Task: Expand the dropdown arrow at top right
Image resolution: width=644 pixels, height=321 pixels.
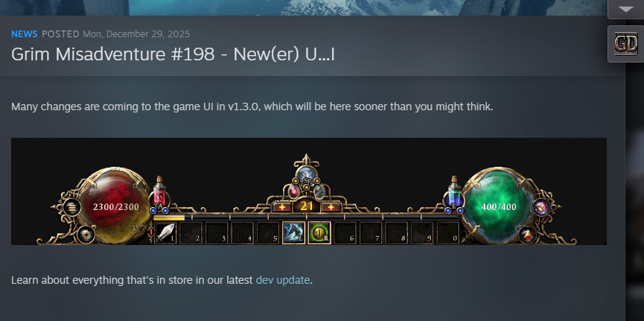Action: click(625, 9)
